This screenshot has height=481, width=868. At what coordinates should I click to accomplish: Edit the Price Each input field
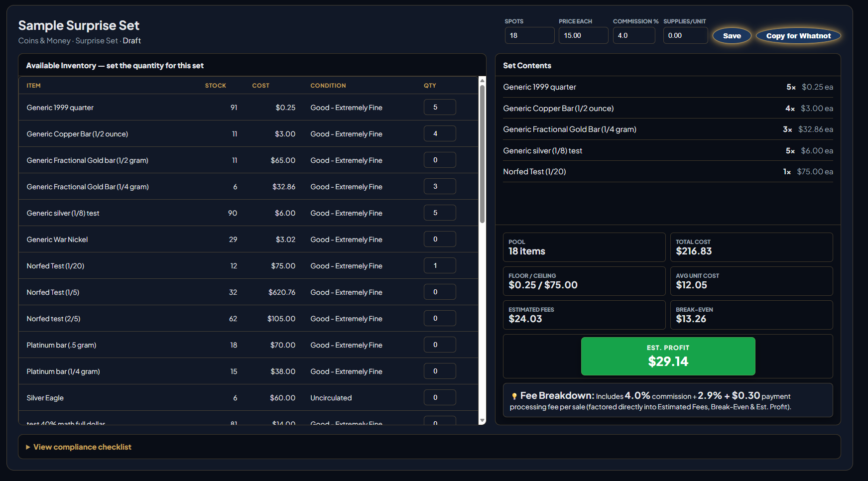(583, 35)
